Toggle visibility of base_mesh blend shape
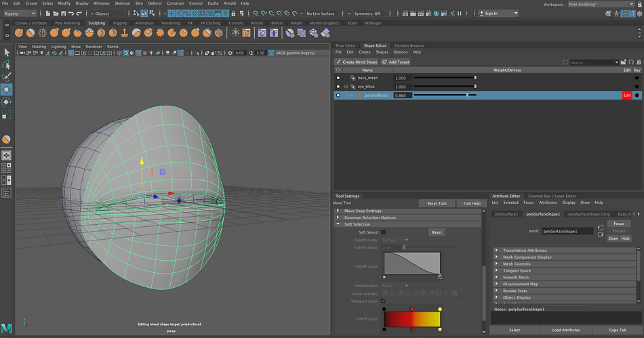This screenshot has width=644, height=338. [x=338, y=78]
